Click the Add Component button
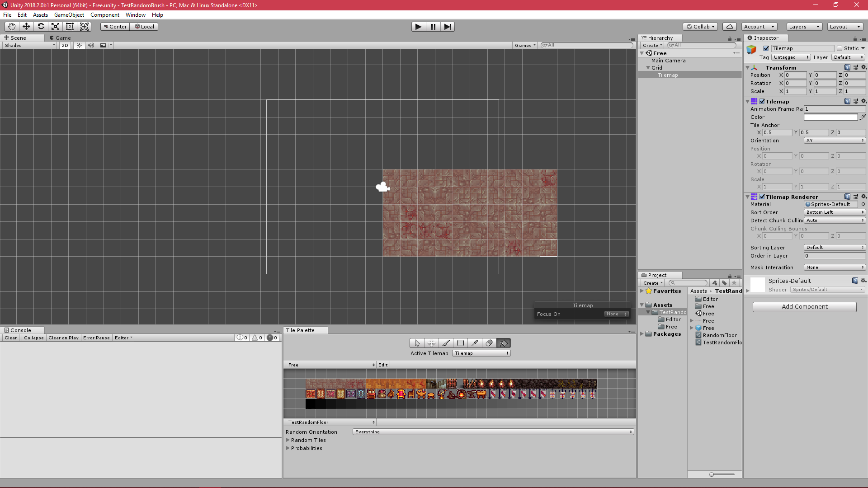 point(804,307)
